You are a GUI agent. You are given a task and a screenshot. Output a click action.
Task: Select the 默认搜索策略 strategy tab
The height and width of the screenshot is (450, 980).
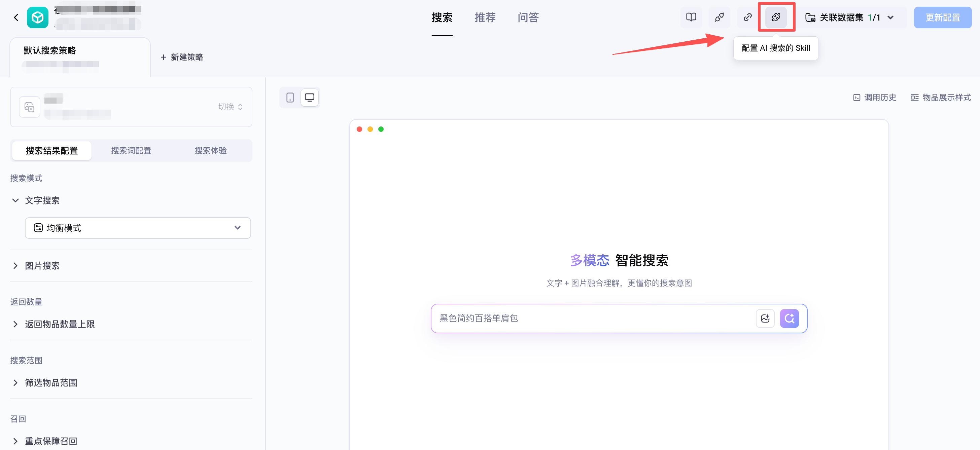pos(80,57)
